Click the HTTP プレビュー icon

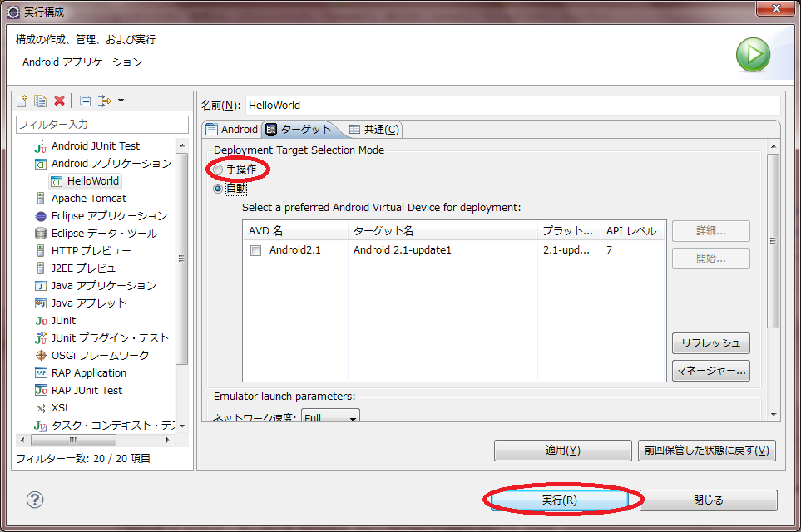point(41,251)
